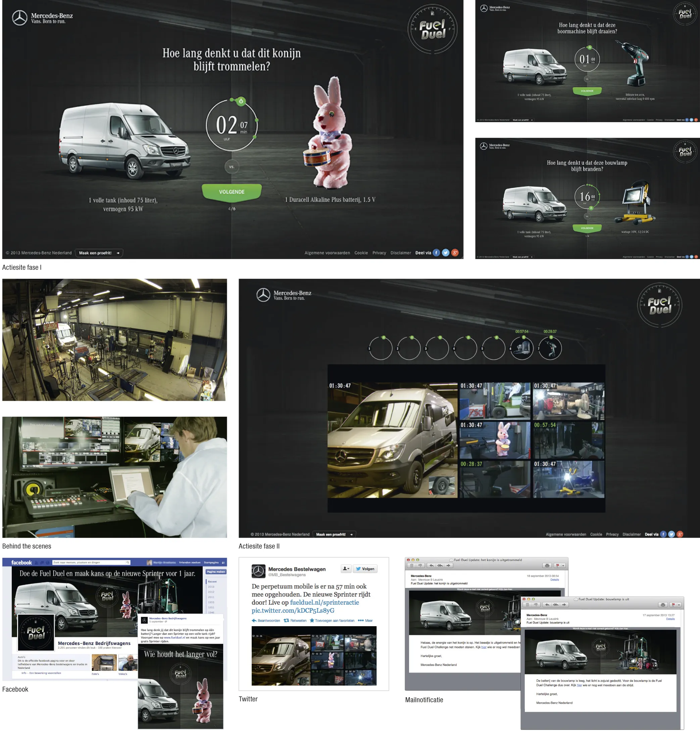Open 'Maak een proefrit!' on fase II screen
Viewport: 700px width, 748px height.
tap(335, 534)
